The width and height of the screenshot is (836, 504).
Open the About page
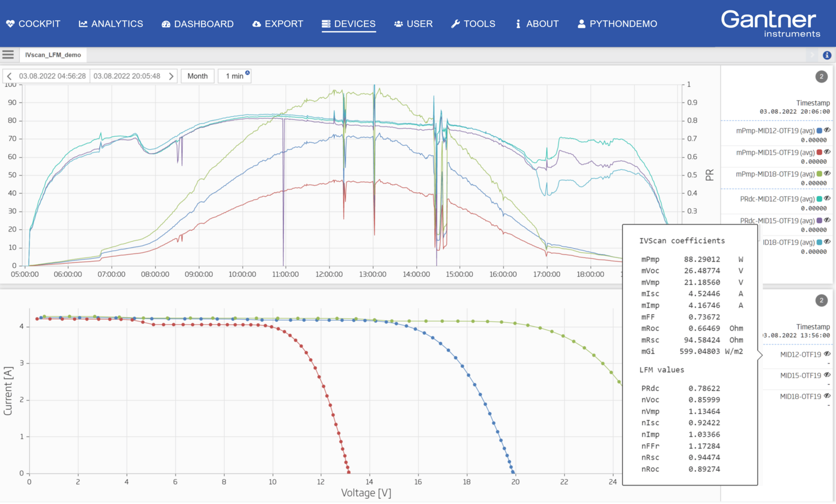point(537,24)
